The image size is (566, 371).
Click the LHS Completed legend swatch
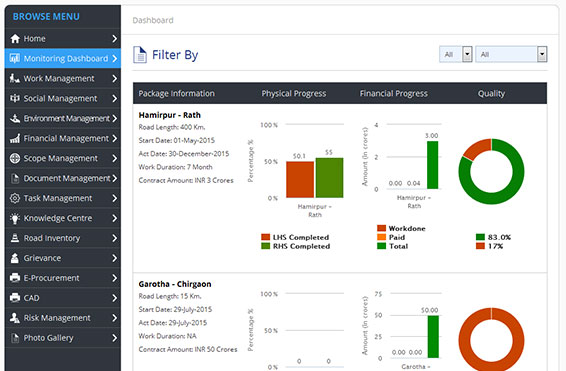pyautogui.click(x=266, y=237)
